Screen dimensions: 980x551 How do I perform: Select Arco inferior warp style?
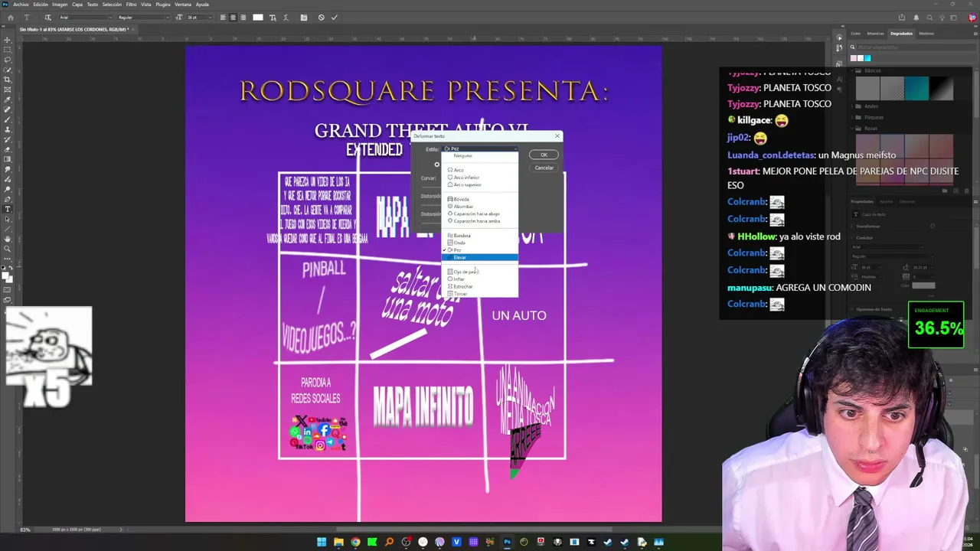coord(480,178)
